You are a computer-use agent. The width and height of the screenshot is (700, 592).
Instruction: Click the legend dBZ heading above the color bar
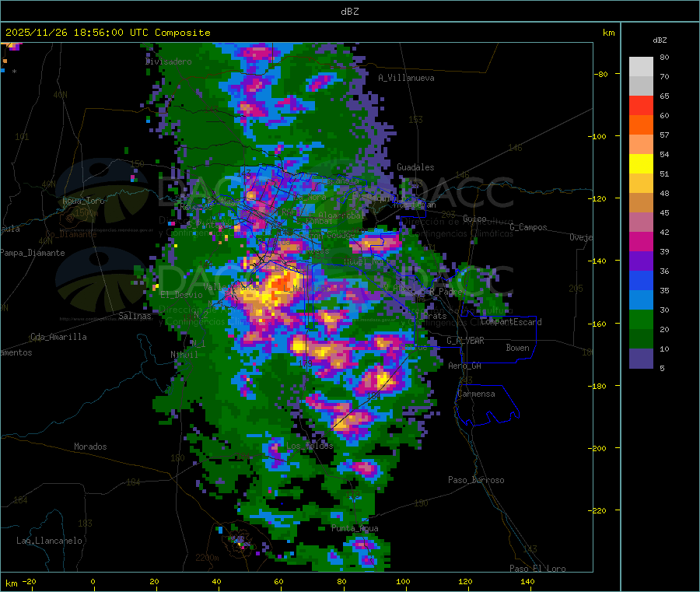pos(660,40)
